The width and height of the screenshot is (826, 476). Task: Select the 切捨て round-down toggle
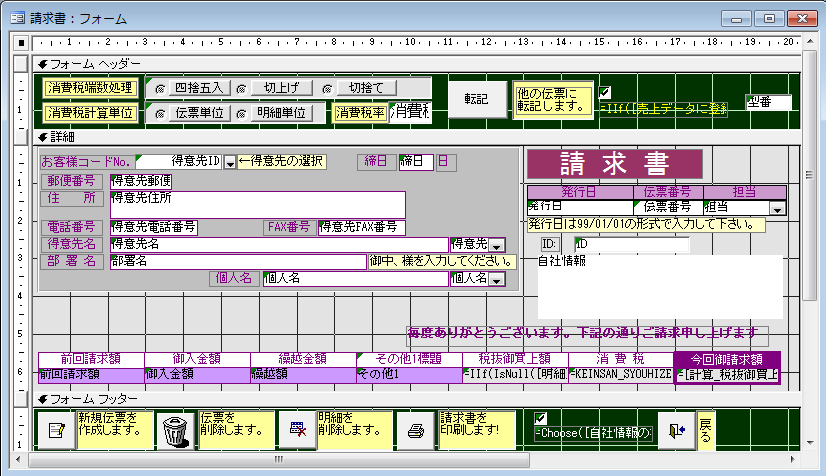point(366,88)
